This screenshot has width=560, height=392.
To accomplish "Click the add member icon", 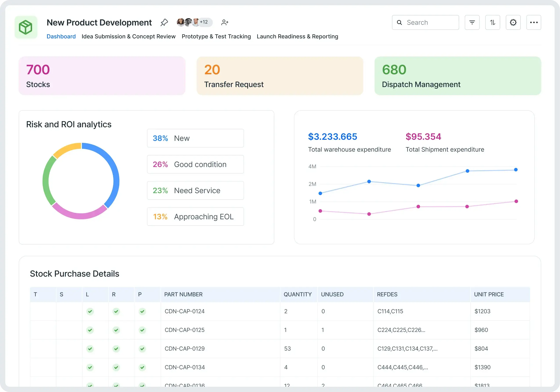I will pos(225,22).
